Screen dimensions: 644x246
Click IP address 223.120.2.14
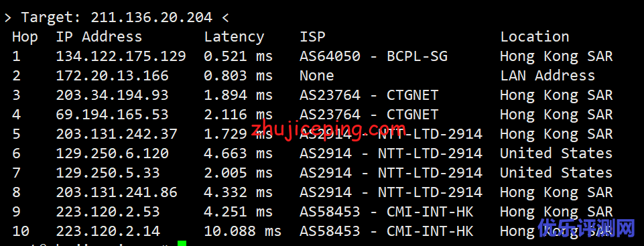pos(108,231)
